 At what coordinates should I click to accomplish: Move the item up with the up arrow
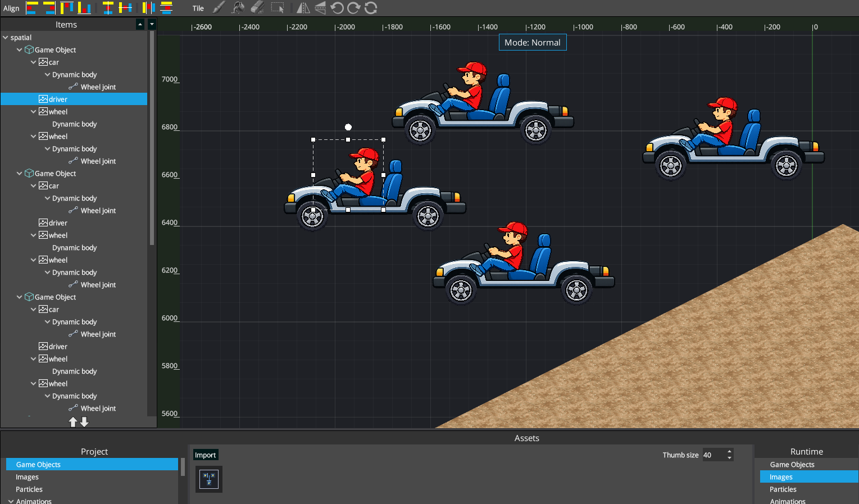click(73, 422)
